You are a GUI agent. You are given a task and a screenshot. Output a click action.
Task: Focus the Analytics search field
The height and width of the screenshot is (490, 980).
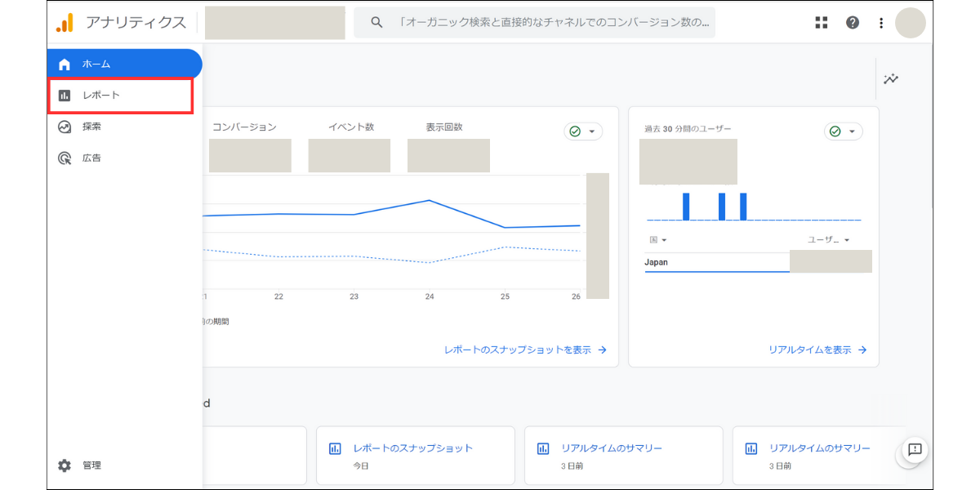(534, 23)
